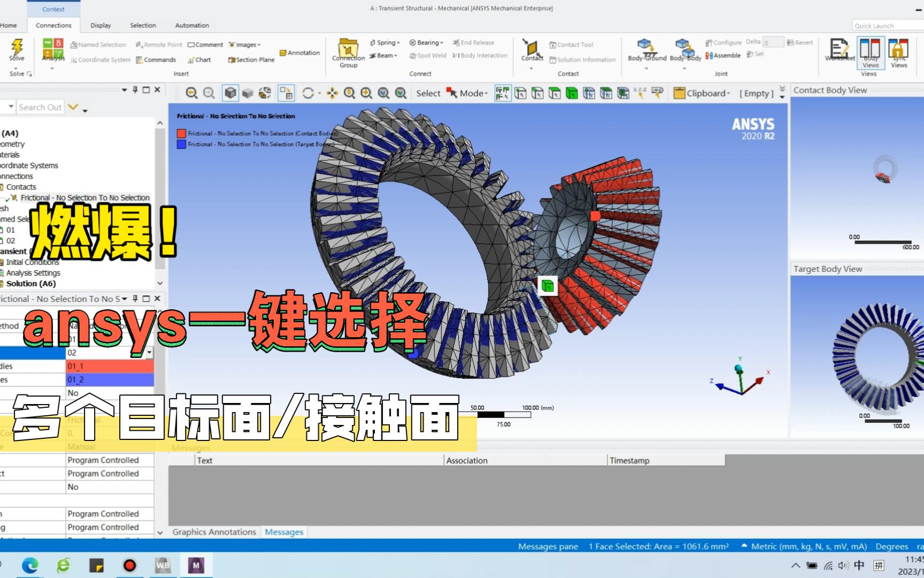
Task: Click the Rotate tool icon
Action: pos(308,93)
